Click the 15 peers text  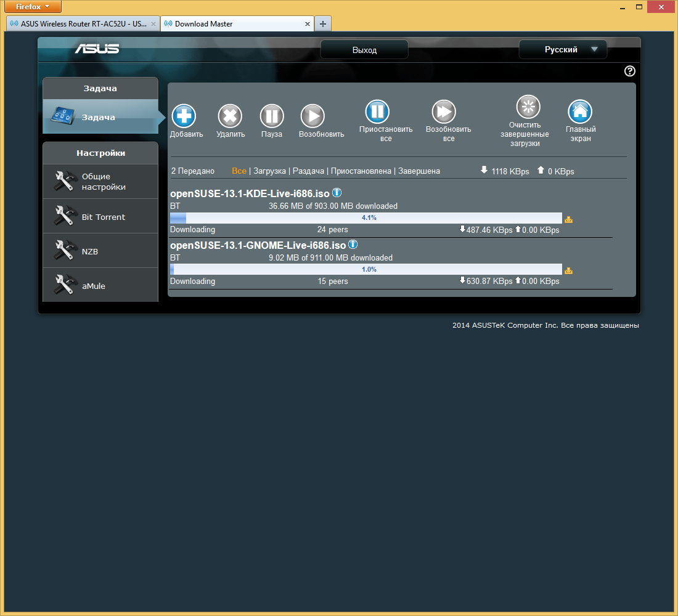[x=332, y=281]
